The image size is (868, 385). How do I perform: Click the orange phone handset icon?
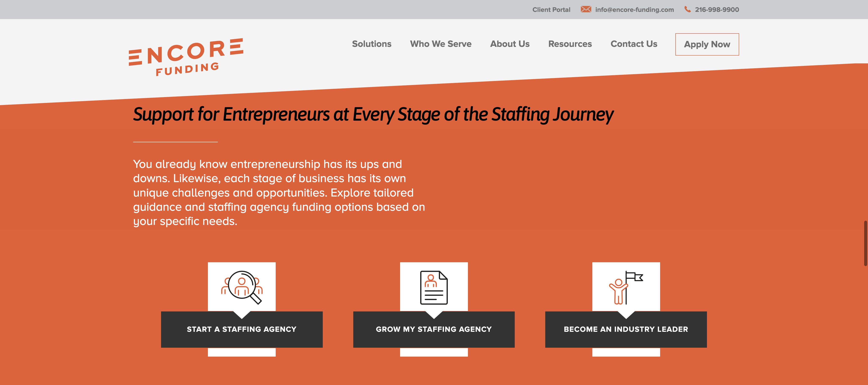pyautogui.click(x=687, y=10)
